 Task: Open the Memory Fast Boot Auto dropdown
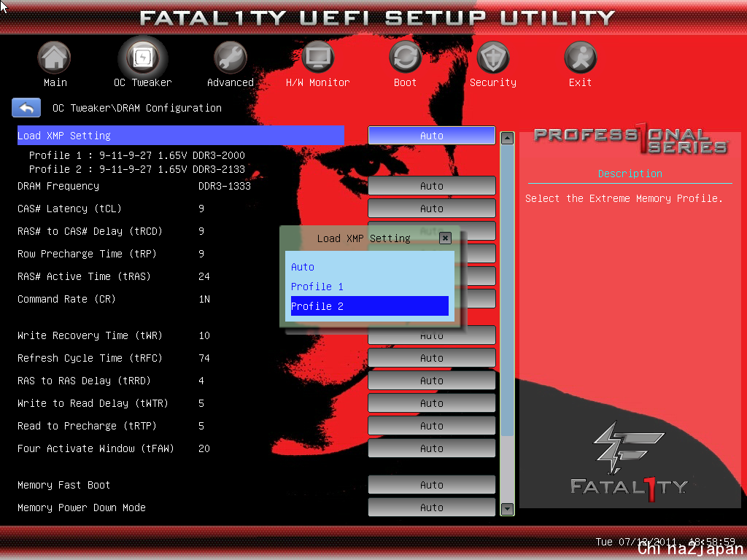pos(432,485)
